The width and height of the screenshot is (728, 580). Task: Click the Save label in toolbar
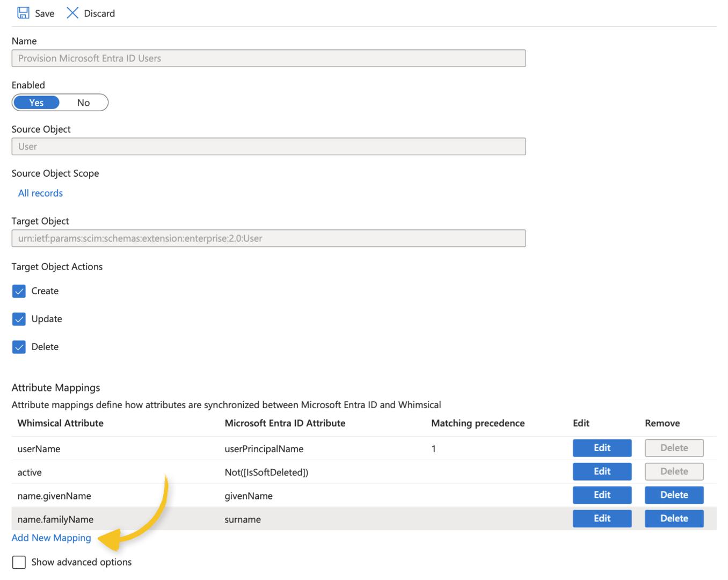click(45, 13)
